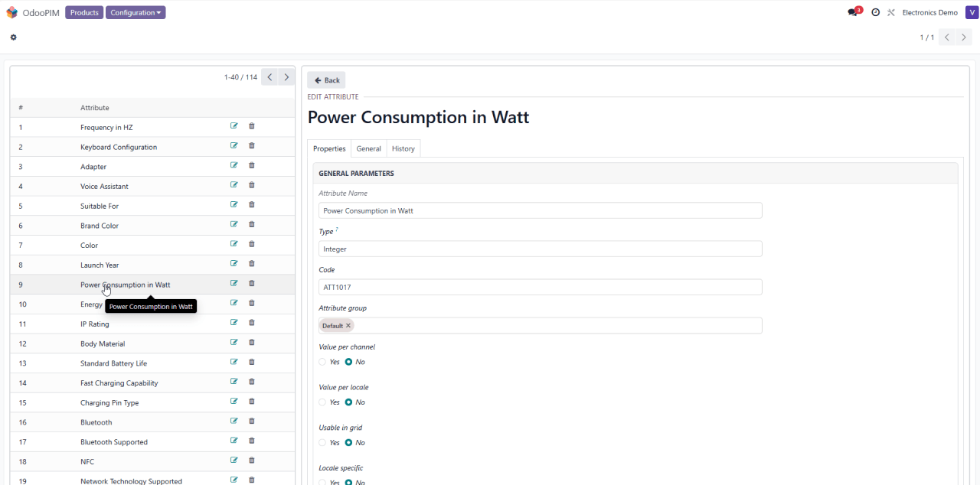This screenshot has height=485, width=980.
Task: Click the edit icon for Frequency in HZ
Action: [x=234, y=126]
